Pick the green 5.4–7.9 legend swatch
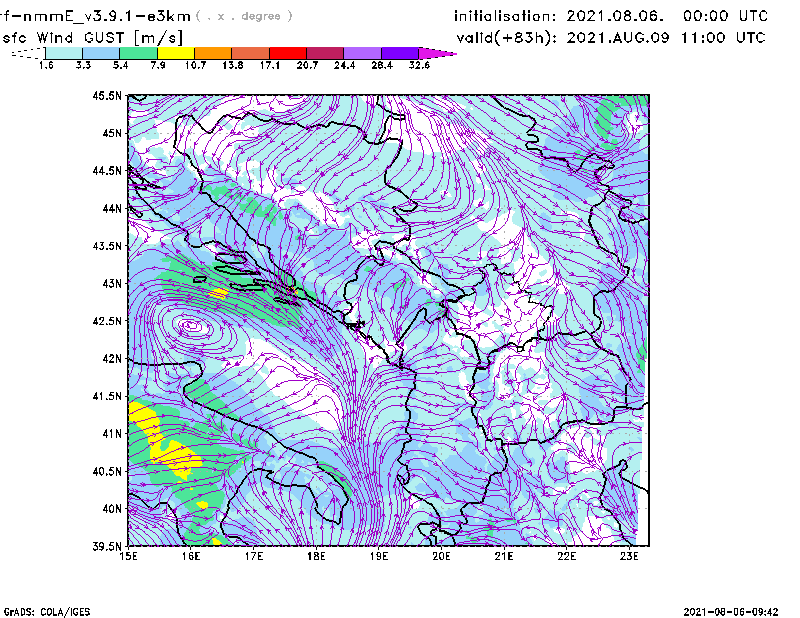 (x=139, y=53)
